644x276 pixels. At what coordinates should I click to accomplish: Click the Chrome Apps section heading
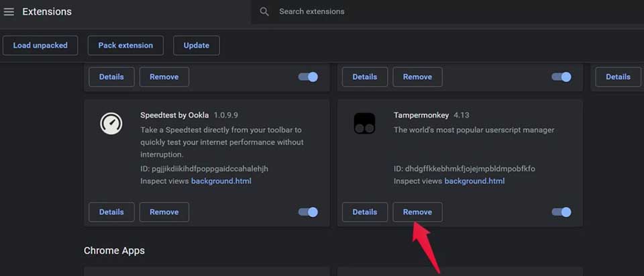[114, 250]
